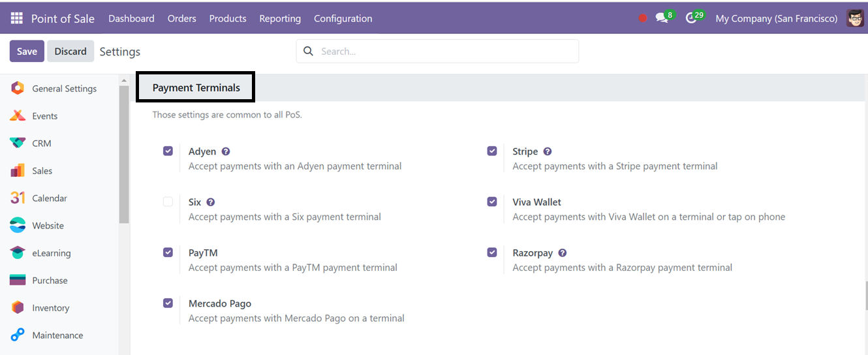Save the settings
This screenshot has width=868, height=355.
27,51
